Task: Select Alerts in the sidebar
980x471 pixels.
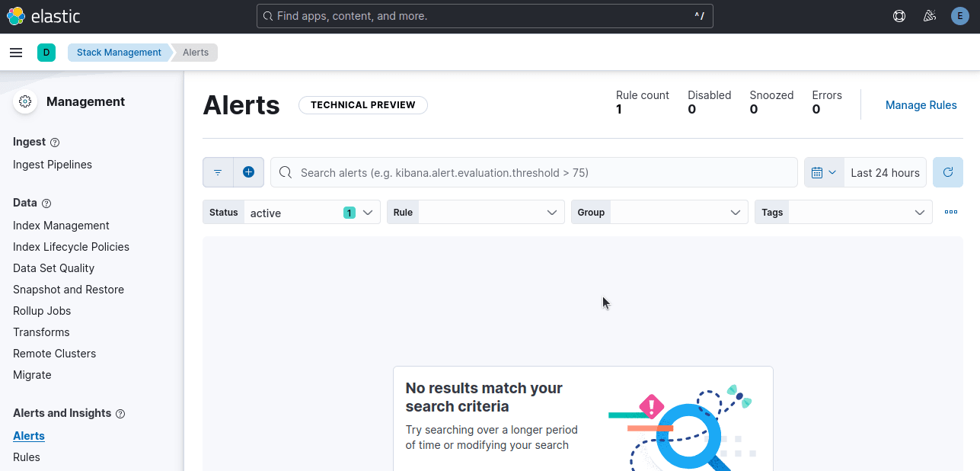Action: click(29, 436)
